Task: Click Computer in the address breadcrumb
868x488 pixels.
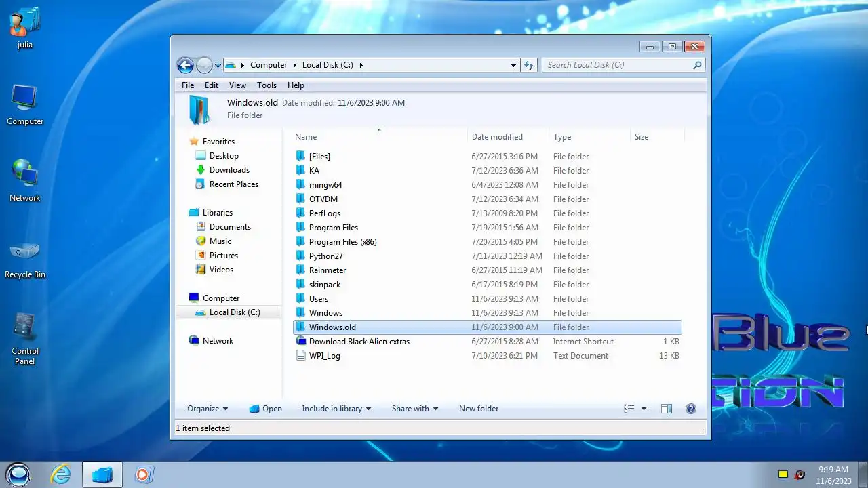Action: 269,65
